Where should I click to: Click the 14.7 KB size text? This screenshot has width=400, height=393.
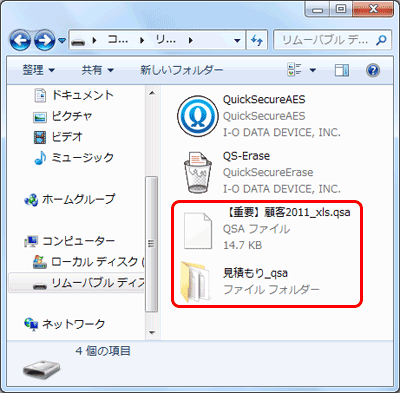(x=242, y=245)
